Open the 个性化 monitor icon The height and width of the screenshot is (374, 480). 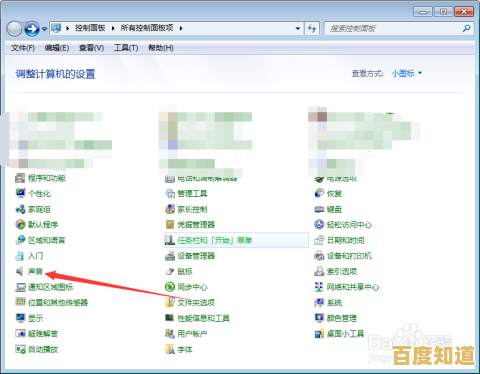point(20,193)
